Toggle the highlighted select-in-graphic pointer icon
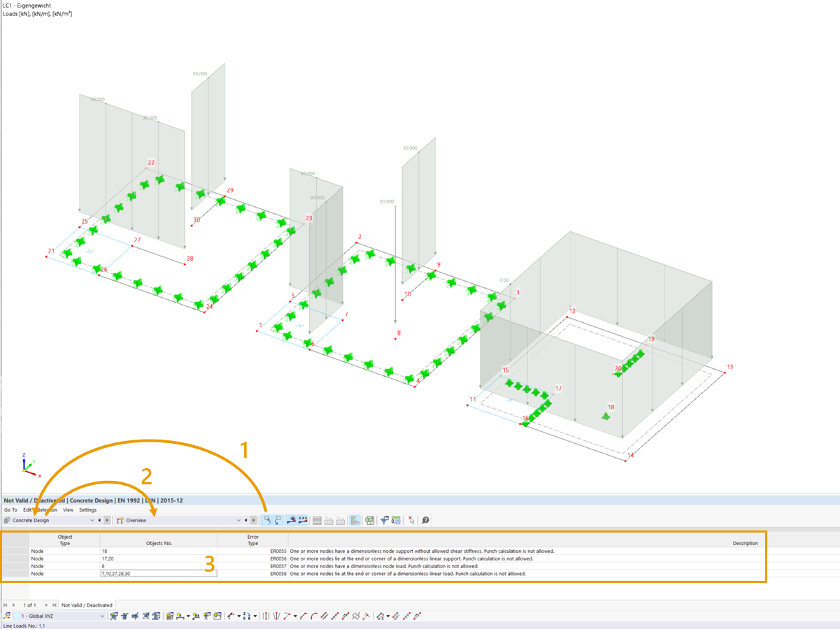This screenshot has height=629, width=840. coord(269,520)
